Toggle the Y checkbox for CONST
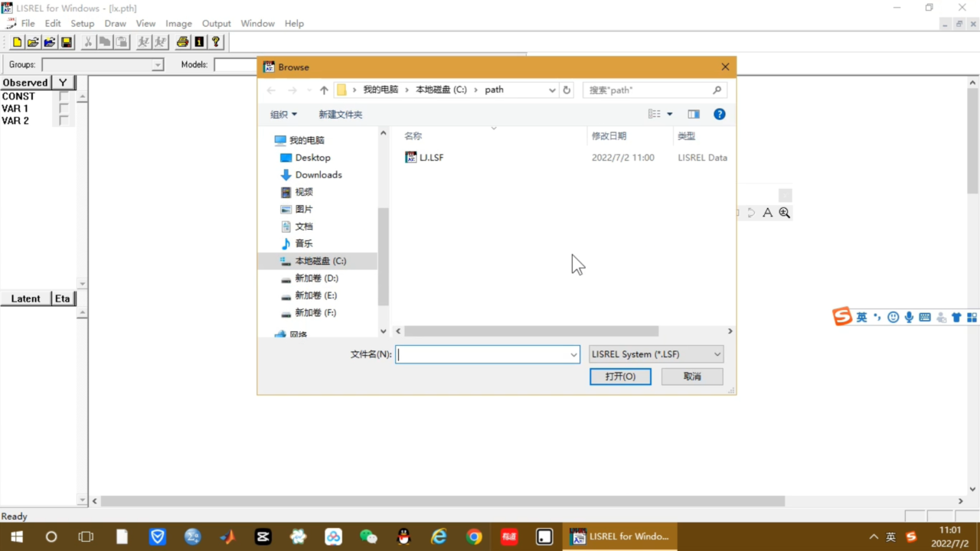 [64, 96]
